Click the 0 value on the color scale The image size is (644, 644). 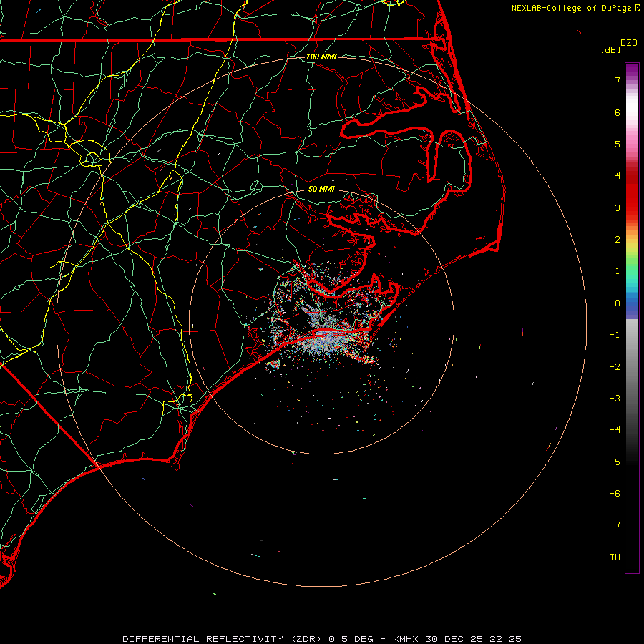[617, 303]
